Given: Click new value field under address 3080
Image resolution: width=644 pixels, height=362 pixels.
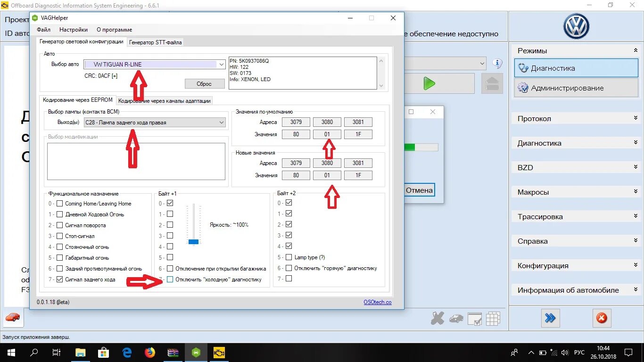Looking at the screenshot, I should click(x=327, y=175).
